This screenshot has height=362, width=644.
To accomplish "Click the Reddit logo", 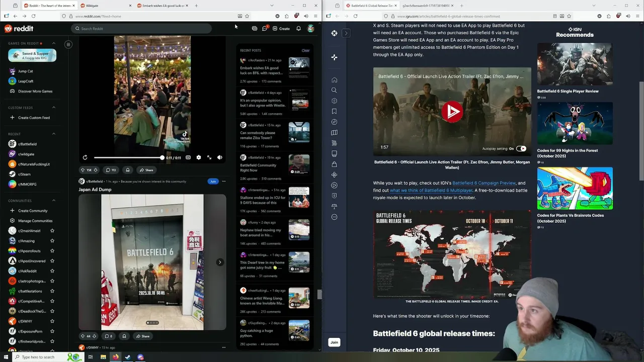I will tap(19, 29).
